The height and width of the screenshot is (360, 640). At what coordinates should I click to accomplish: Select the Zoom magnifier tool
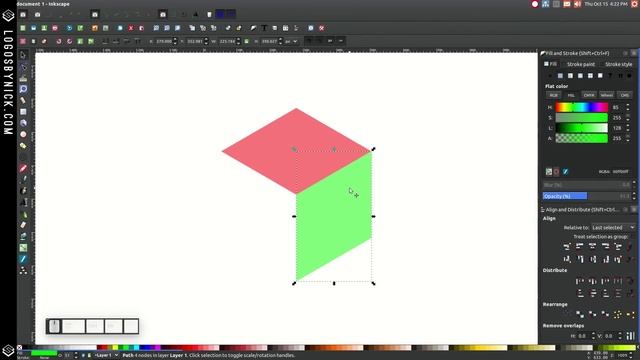tap(23, 89)
